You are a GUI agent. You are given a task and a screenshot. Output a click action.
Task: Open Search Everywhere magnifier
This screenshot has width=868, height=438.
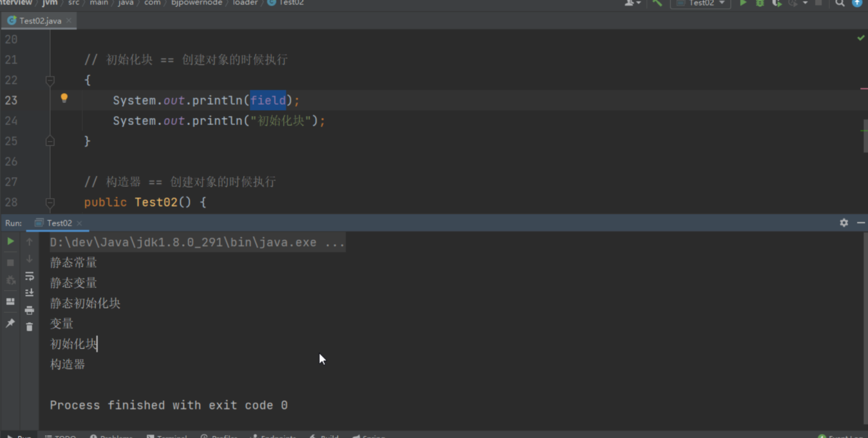tap(840, 3)
